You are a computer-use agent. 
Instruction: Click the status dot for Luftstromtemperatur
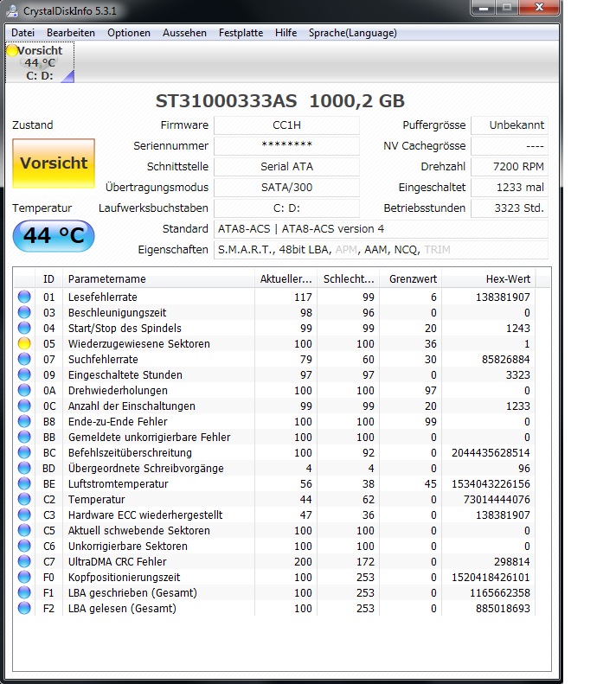[x=24, y=483]
